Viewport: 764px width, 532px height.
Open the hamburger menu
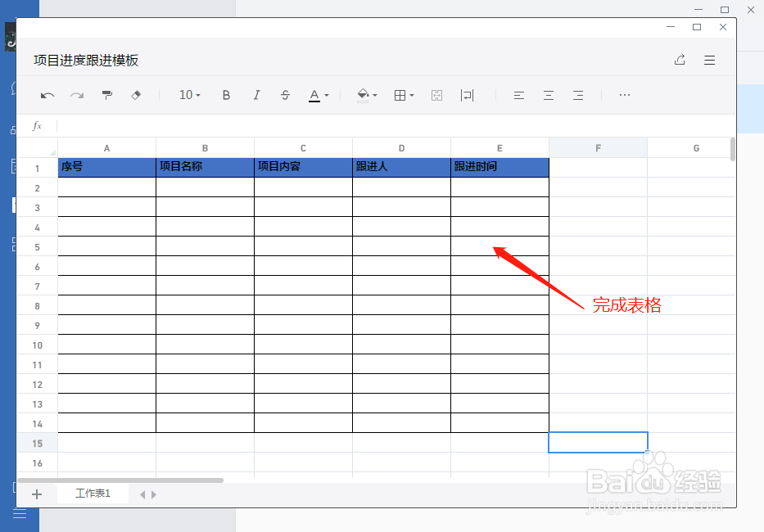pos(709,60)
